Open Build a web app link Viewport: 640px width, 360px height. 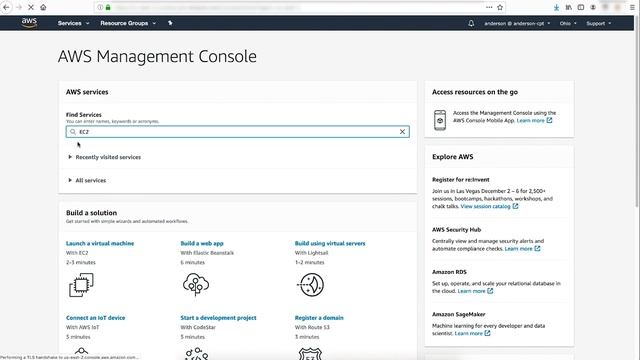pos(202,243)
